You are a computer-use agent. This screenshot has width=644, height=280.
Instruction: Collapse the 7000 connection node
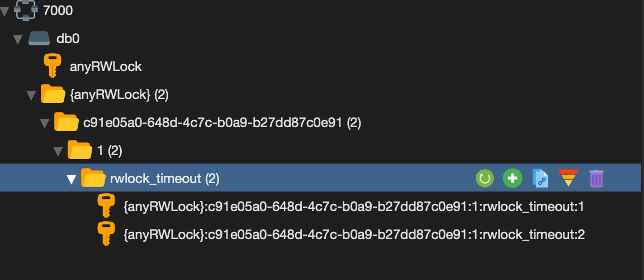[x=5, y=11]
